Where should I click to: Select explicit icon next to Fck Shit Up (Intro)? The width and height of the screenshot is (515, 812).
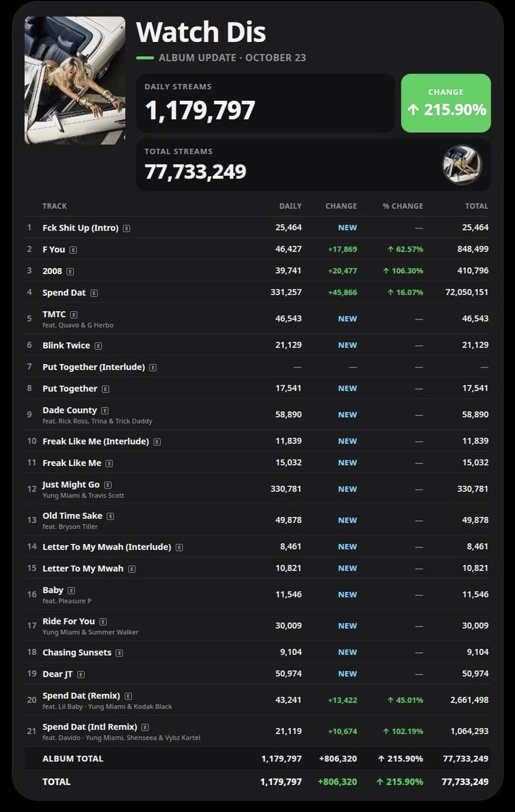tap(127, 229)
